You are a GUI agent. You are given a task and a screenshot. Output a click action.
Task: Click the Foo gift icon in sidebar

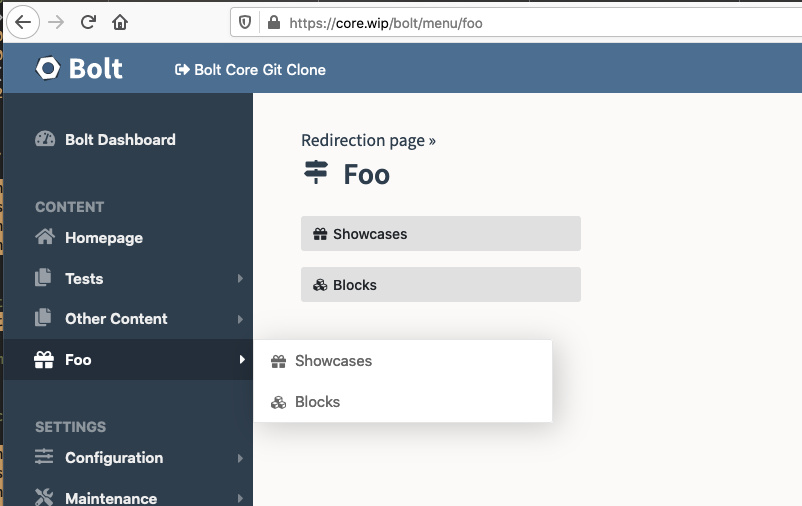(x=44, y=360)
